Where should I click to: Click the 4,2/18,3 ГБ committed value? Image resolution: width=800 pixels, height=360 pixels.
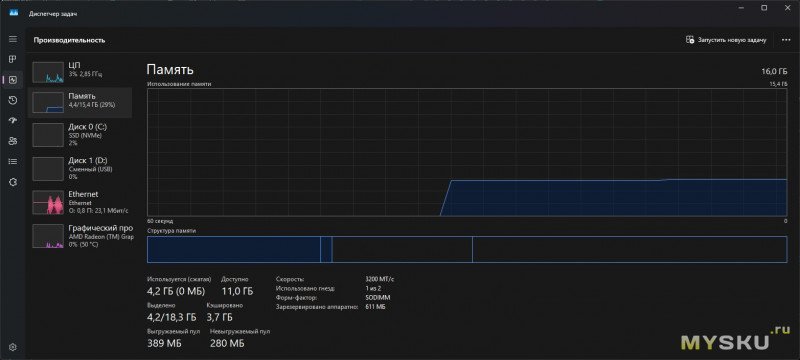171,317
